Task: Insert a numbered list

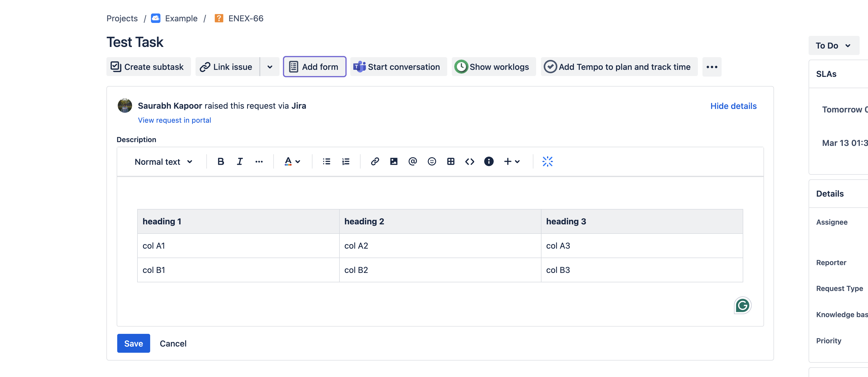Action: pos(345,162)
